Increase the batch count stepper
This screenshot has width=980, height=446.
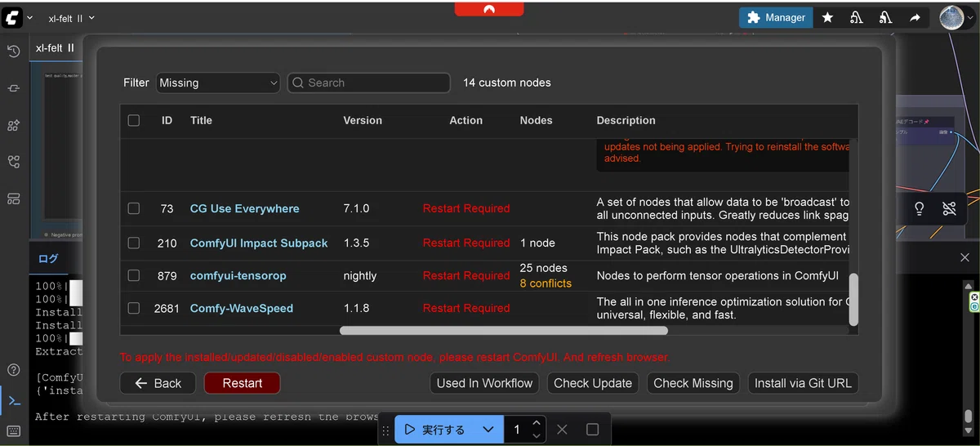click(536, 423)
